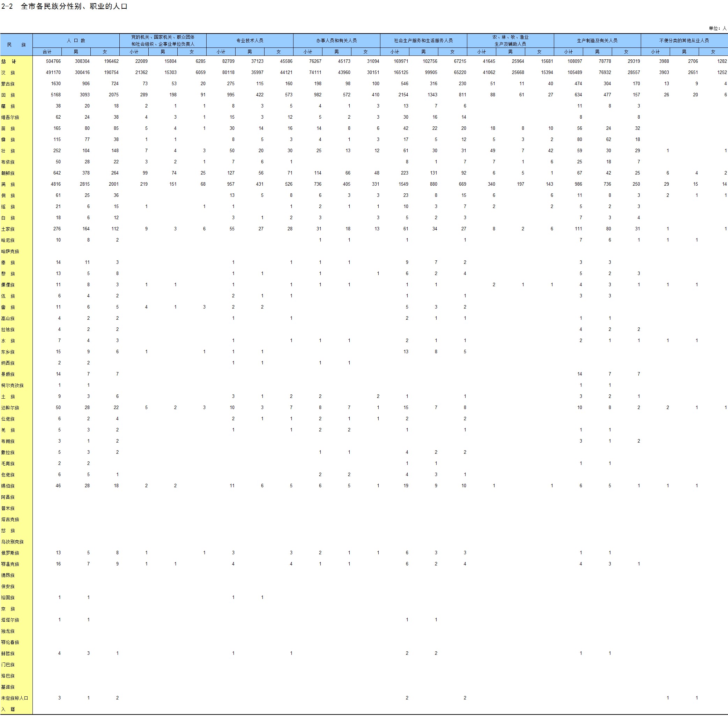Click the cell value 108097

[575, 61]
